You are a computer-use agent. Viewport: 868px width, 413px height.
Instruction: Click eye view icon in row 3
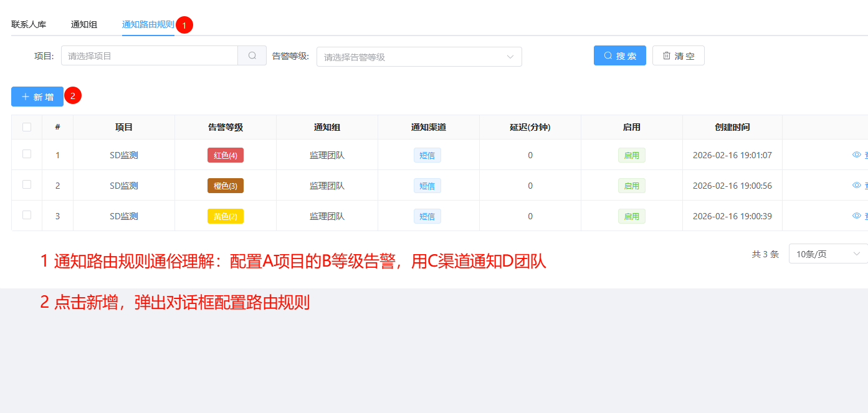point(856,216)
